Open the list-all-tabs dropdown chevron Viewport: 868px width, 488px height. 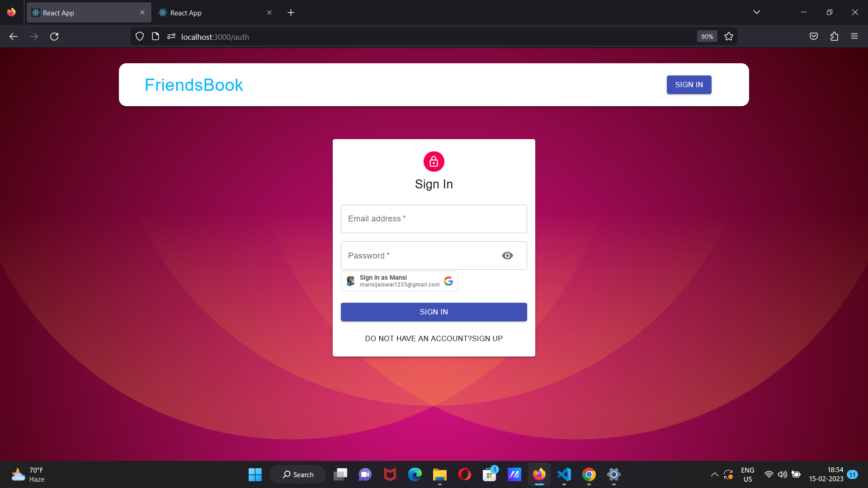click(757, 12)
